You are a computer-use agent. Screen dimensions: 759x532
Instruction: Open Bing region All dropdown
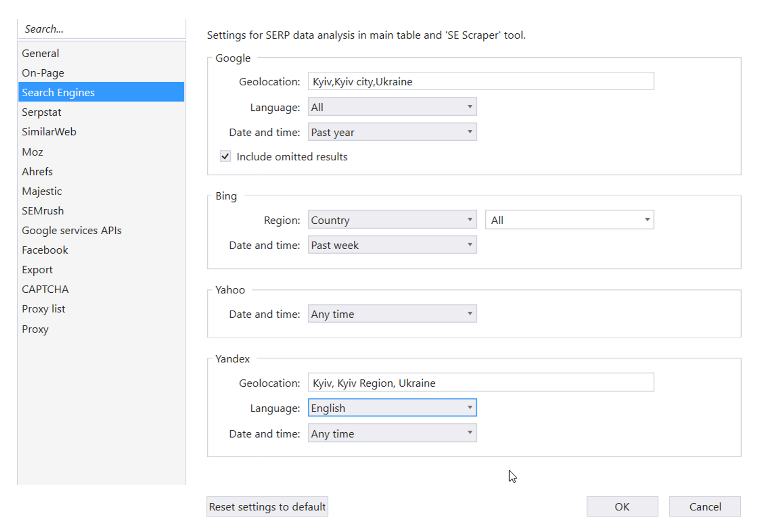pos(569,220)
